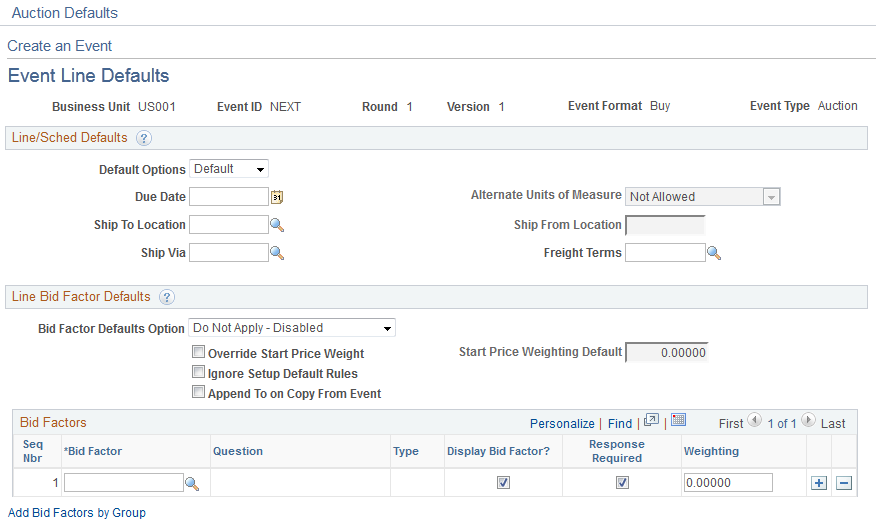Click the Bid Factor input in row 1
Screen dimensions: 876x525
point(124,483)
